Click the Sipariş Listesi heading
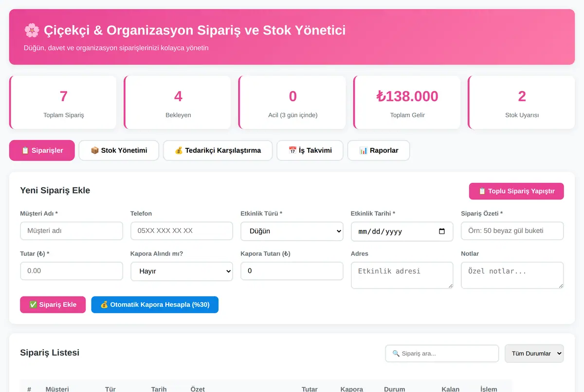Viewport: 584px width, 392px height. (x=50, y=353)
